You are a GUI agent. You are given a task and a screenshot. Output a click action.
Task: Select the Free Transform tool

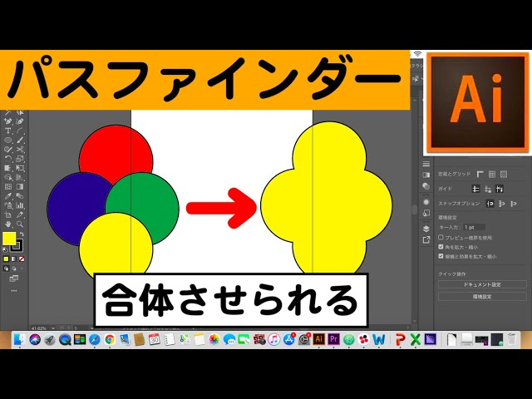(x=20, y=168)
